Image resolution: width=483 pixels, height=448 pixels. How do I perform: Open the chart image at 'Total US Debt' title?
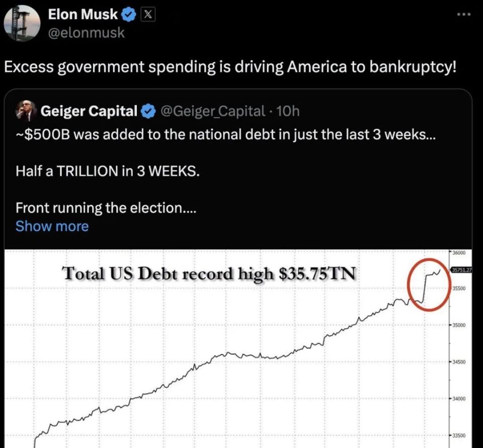point(209,274)
